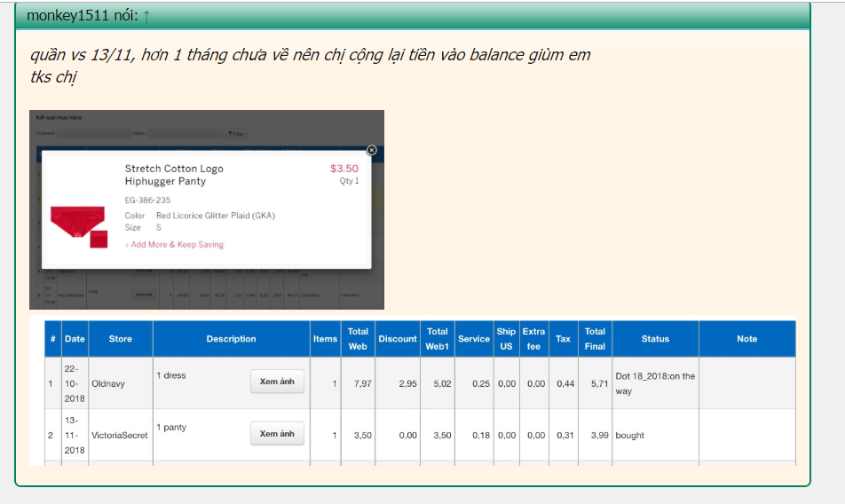Click the Status filter input field

click(x=185, y=134)
